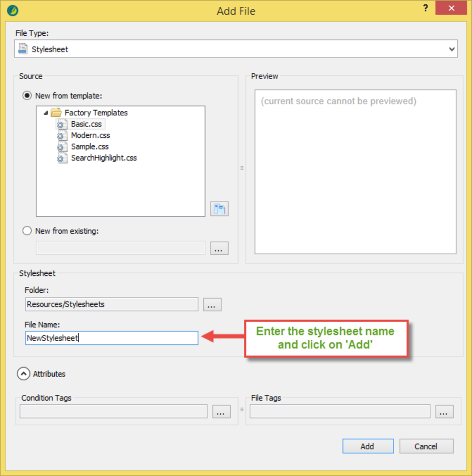Click the Cancel button

click(x=426, y=446)
